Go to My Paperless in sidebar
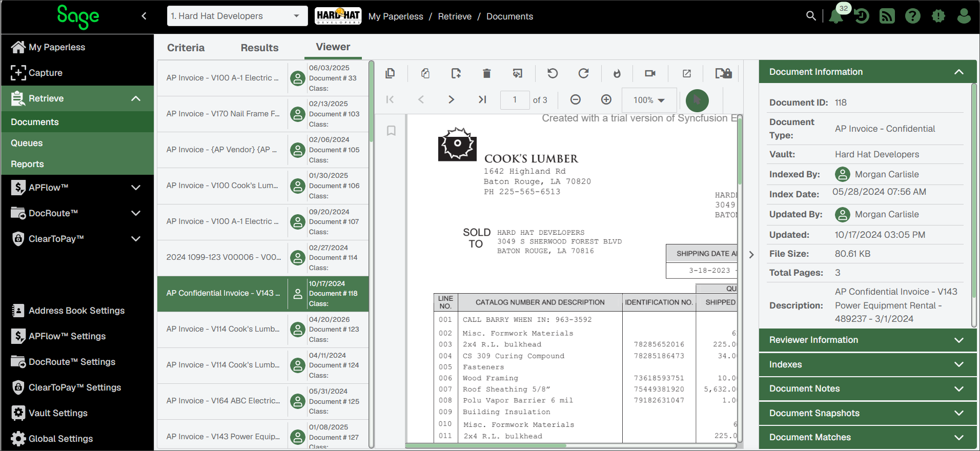Image resolution: width=980 pixels, height=451 pixels. coord(77,47)
